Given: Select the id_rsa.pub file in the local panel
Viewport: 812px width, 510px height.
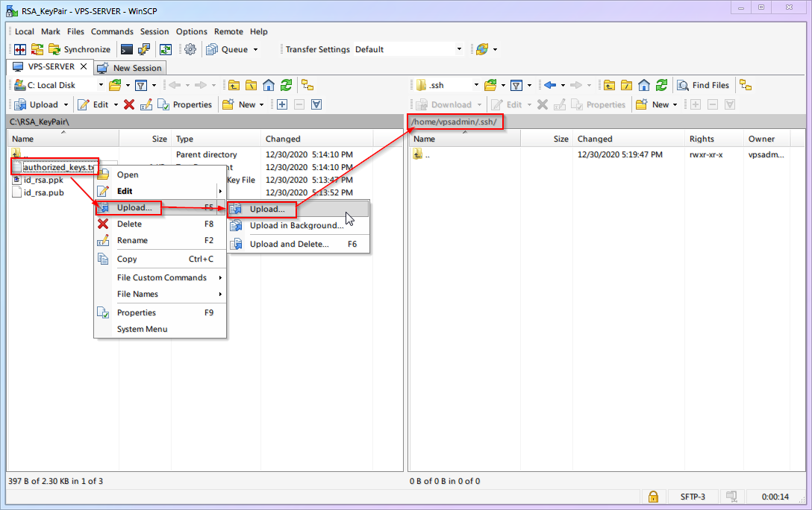Looking at the screenshot, I should coord(43,192).
